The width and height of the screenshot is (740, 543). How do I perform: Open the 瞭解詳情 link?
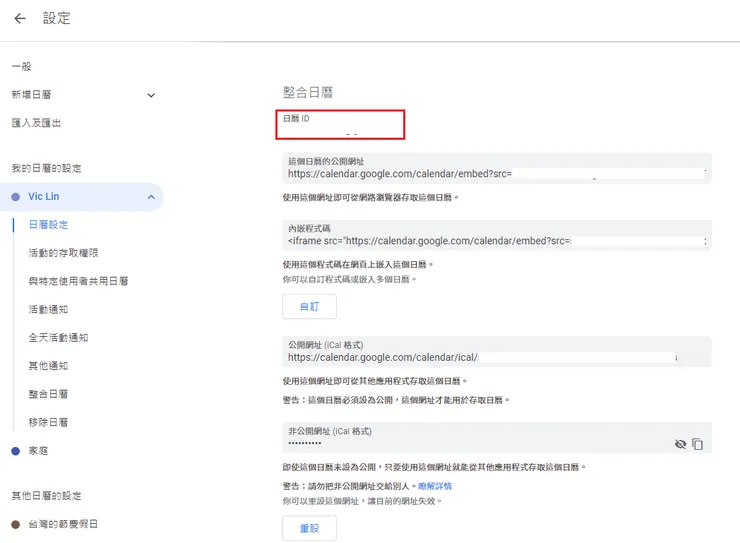click(435, 486)
